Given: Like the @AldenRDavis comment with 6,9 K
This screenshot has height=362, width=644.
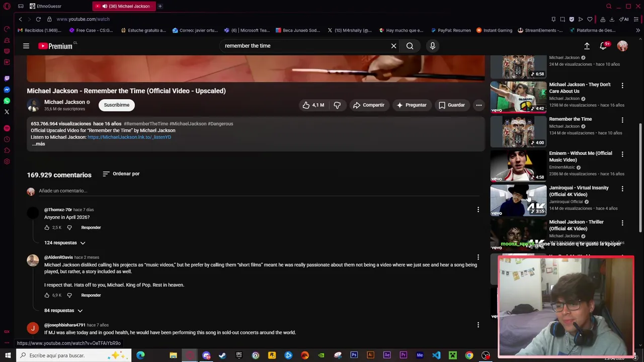Looking at the screenshot, I should coord(47,295).
